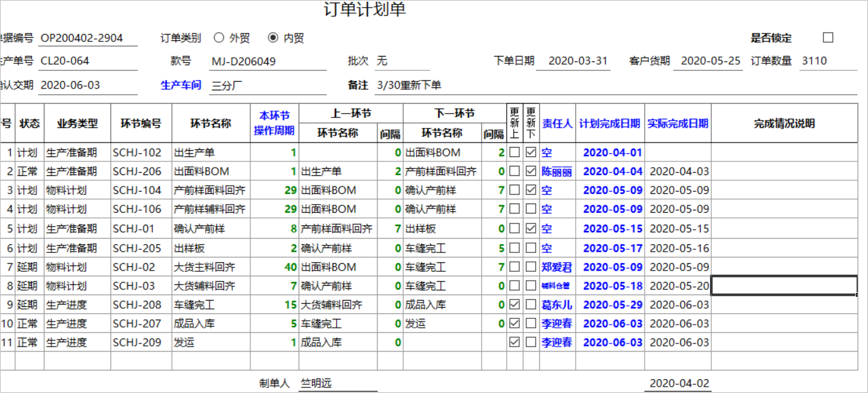Uncheck 更新下 for 产前样面料回齐 row SCHJ-104
Image resolution: width=868 pixels, height=393 pixels.
tap(531, 190)
